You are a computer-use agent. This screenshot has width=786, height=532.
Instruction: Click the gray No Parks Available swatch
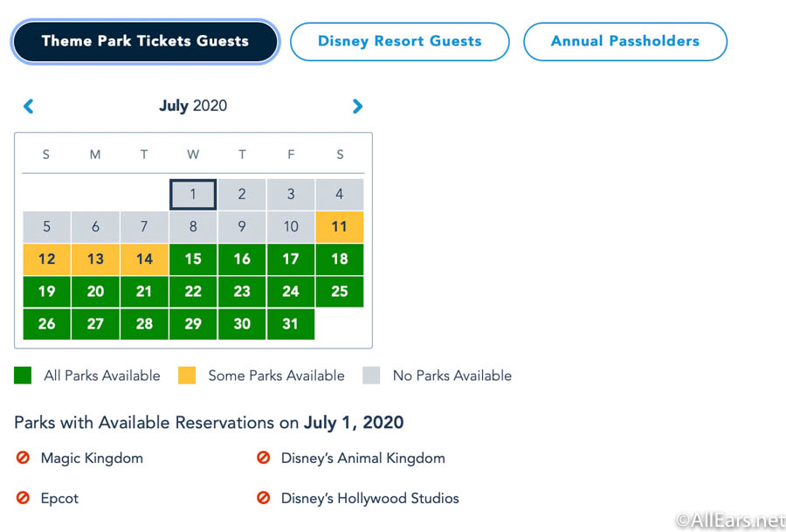tap(371, 375)
